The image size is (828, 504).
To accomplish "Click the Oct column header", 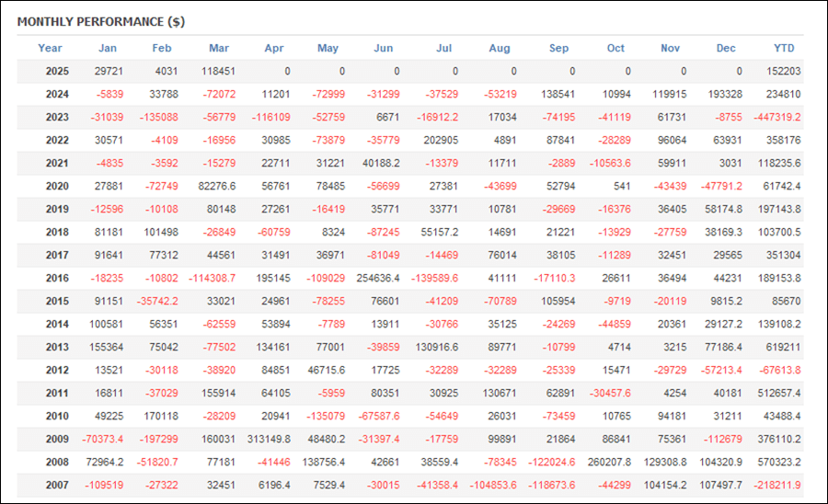I will click(615, 48).
